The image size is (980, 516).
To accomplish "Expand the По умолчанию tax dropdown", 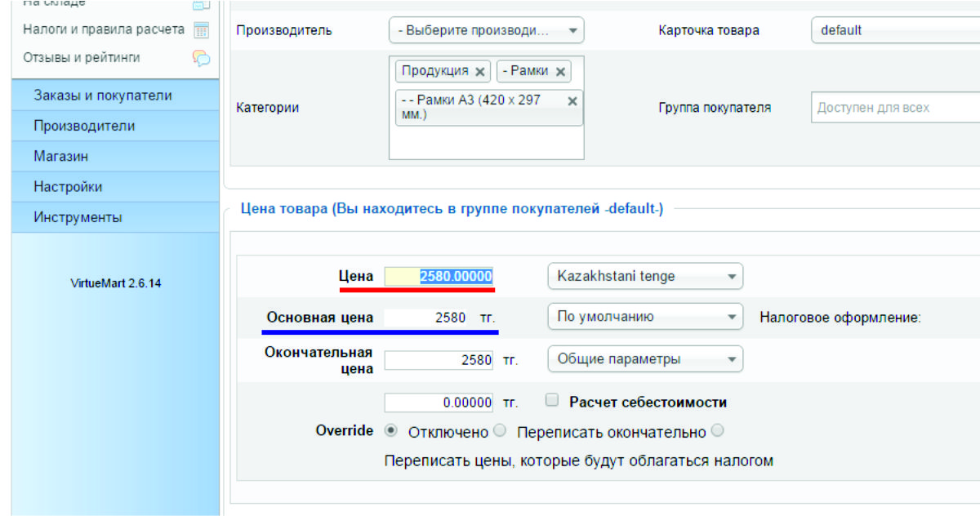I will 644,317.
